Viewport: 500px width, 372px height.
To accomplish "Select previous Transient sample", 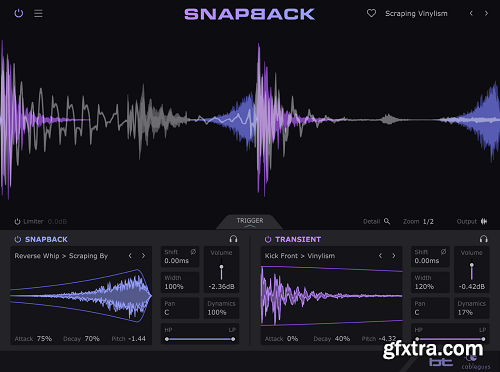I will click(380, 256).
